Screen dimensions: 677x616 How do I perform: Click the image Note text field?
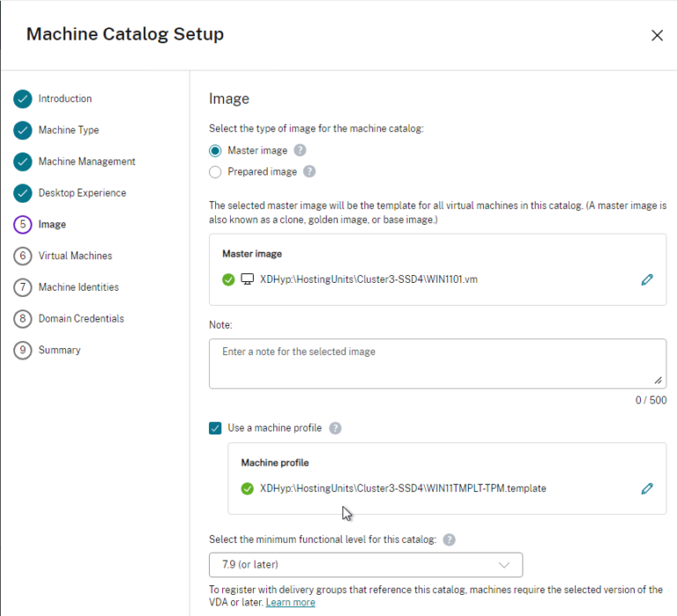(x=436, y=363)
